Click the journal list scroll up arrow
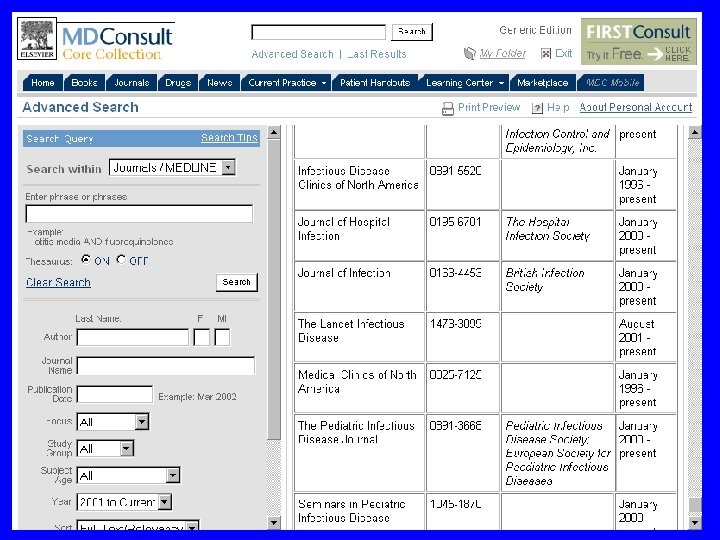This screenshot has width=720, height=540. (x=695, y=133)
